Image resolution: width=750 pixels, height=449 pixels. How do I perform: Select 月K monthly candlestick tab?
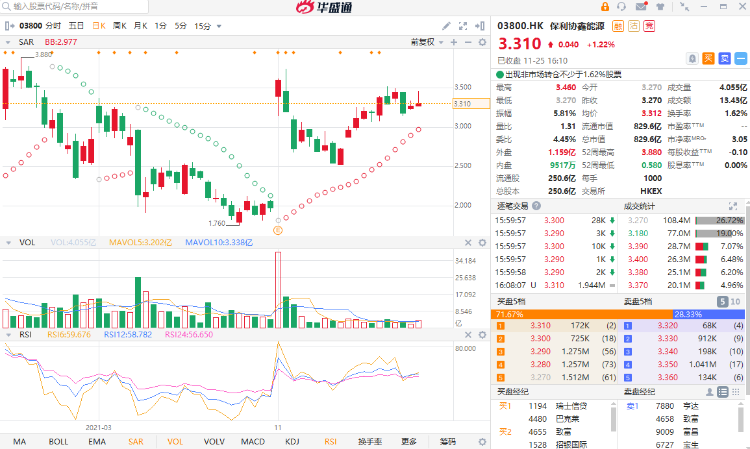point(140,26)
